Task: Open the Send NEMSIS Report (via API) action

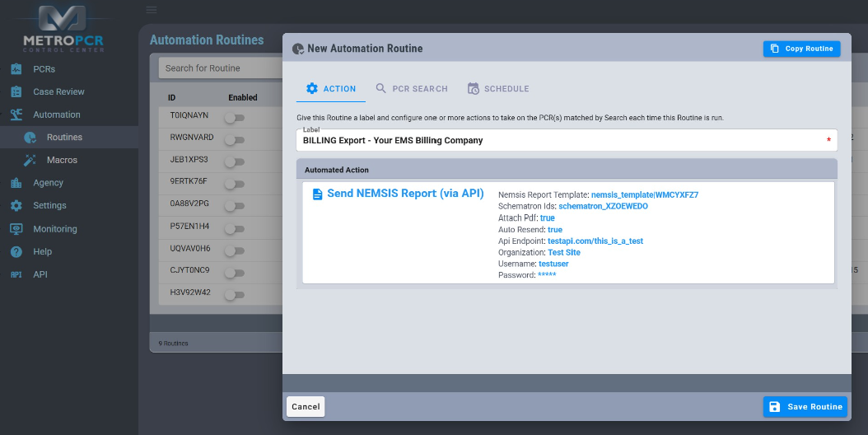Action: tap(405, 194)
